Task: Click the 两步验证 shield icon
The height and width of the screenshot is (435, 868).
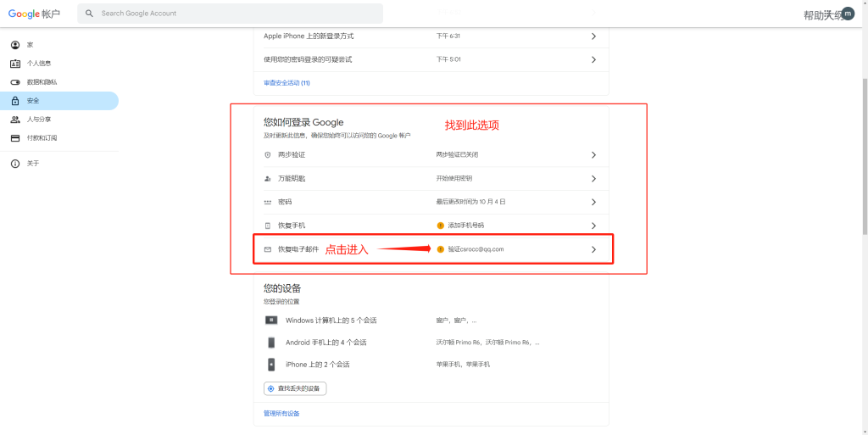Action: pos(268,155)
